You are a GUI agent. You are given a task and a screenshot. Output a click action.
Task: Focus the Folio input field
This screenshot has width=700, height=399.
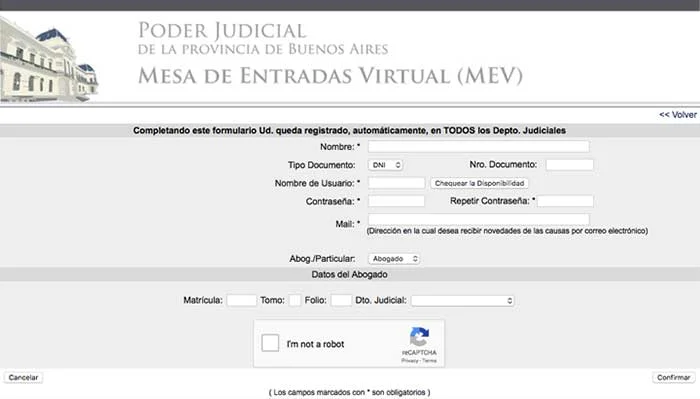[x=341, y=300]
